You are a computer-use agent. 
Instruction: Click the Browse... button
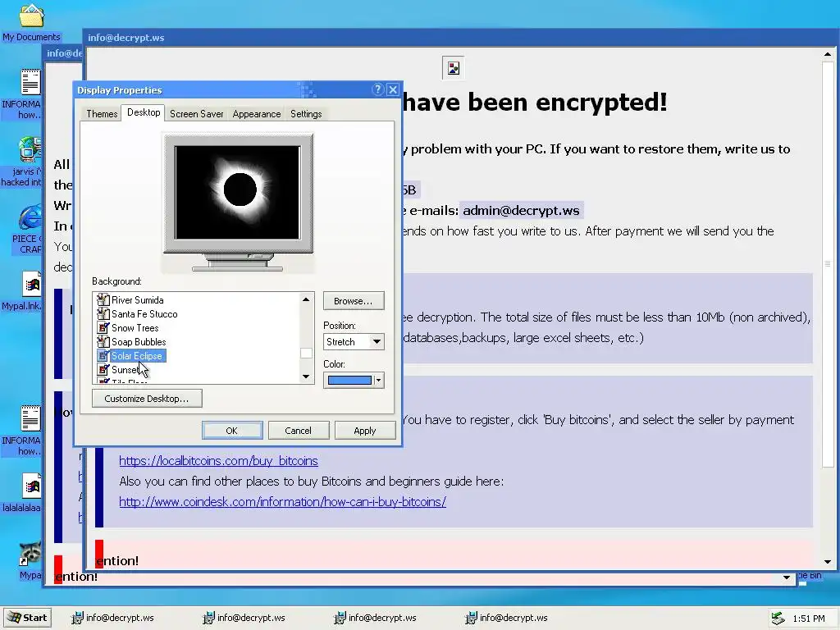[x=354, y=300]
